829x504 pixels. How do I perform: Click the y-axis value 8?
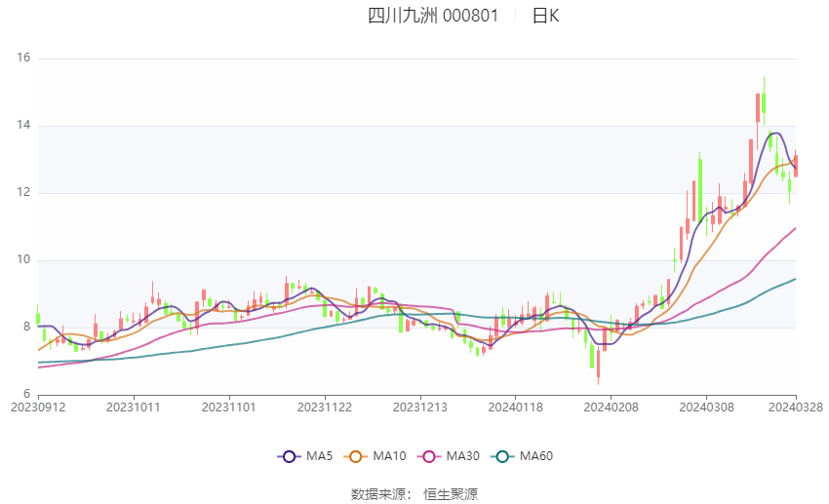[27, 327]
